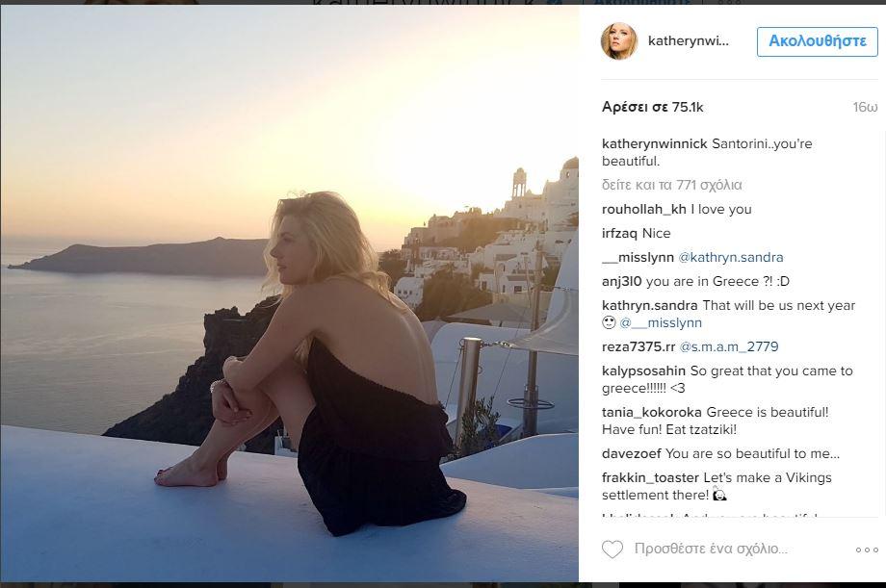Open the three-dot more options menu
The image size is (886, 588).
866,550
